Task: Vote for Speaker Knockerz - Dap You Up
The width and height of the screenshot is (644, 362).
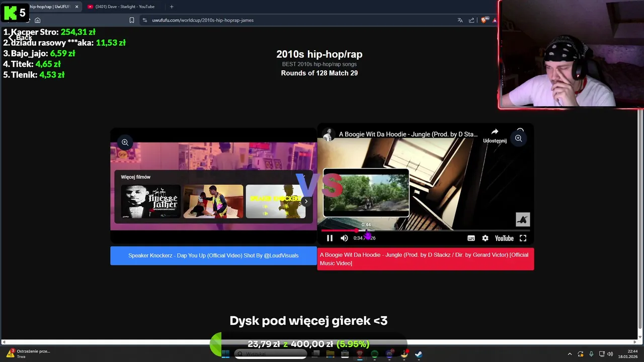Action: click(213, 255)
